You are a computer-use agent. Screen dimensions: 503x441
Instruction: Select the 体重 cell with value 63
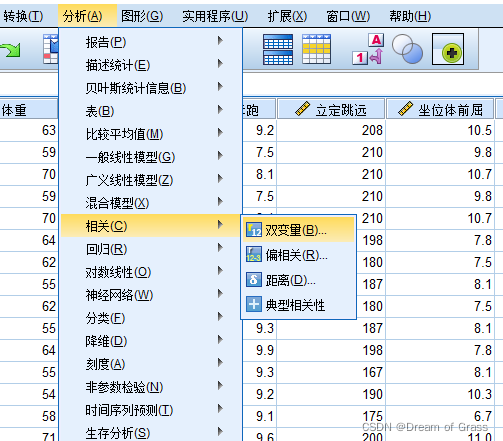pyautogui.click(x=29, y=130)
